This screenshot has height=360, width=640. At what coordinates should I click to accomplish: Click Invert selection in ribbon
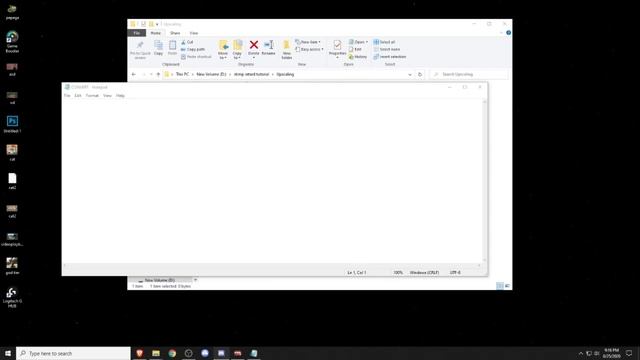389,57
